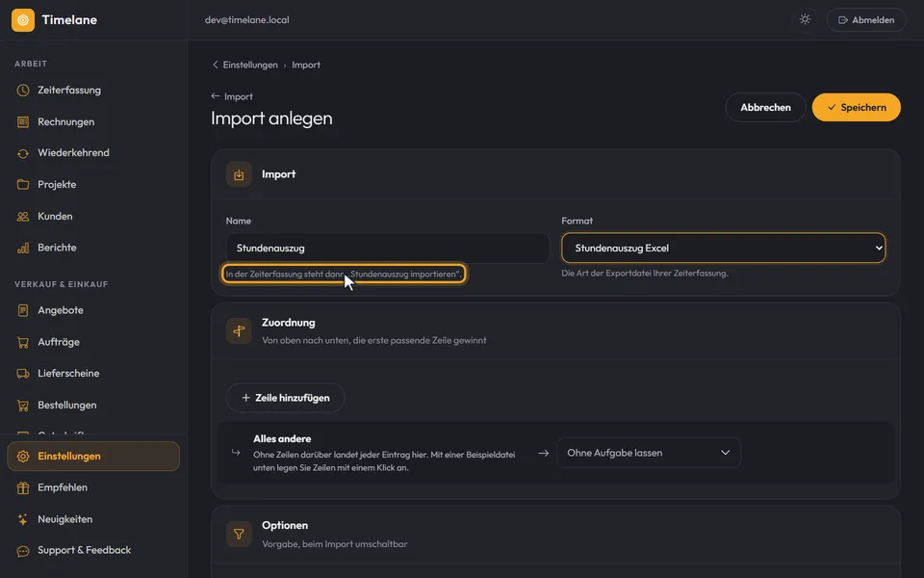Click the Timelane logo icon

click(23, 20)
